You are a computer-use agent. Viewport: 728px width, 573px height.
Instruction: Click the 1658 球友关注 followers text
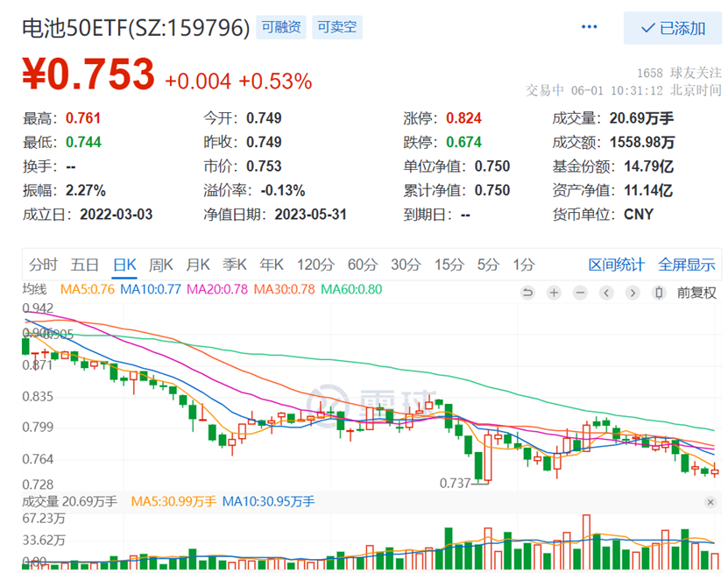point(679,73)
